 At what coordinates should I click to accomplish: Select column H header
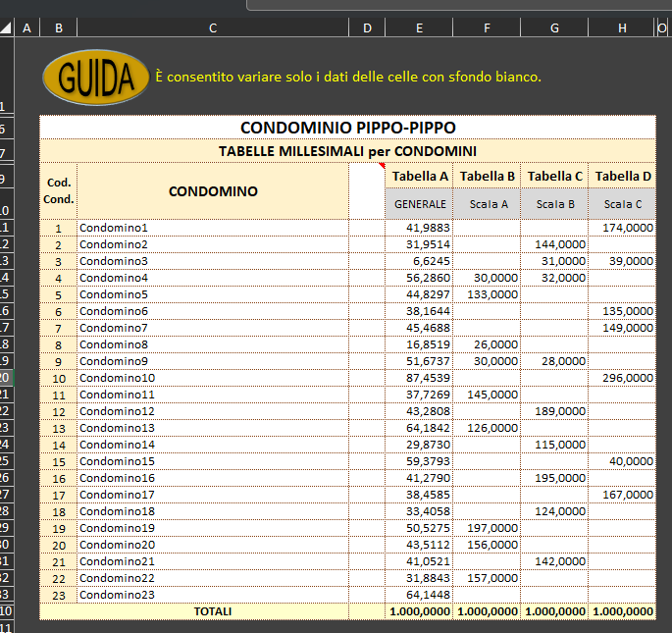(622, 27)
